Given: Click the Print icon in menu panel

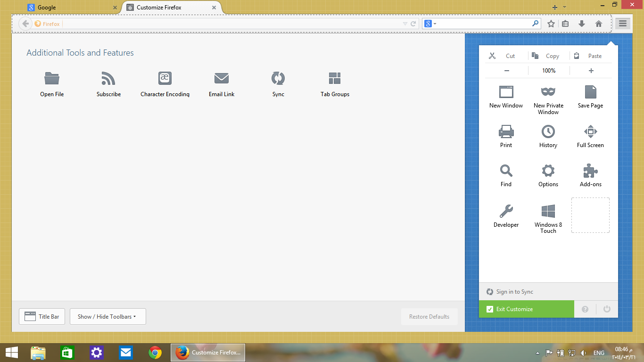Looking at the screenshot, I should 506,131.
